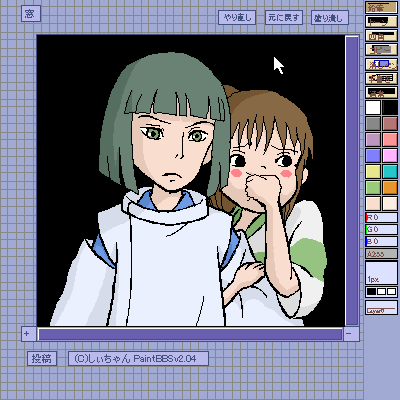Click the 手書き freehand mode button
This screenshot has width=400, height=400.
pyautogui.click(x=381, y=78)
